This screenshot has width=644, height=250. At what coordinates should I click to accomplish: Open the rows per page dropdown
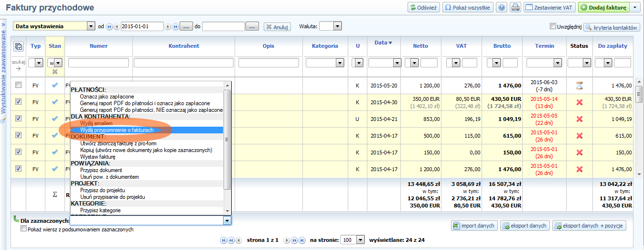pos(360,240)
